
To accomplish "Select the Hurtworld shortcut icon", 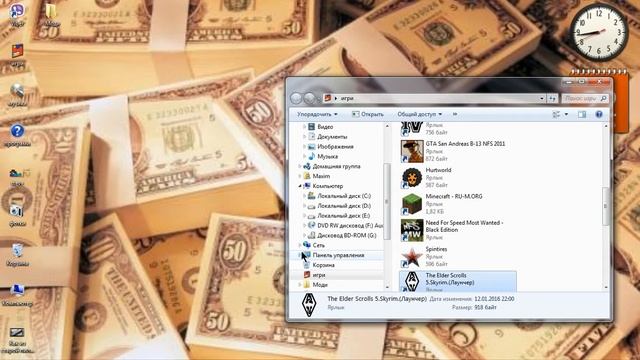I will (x=412, y=178).
